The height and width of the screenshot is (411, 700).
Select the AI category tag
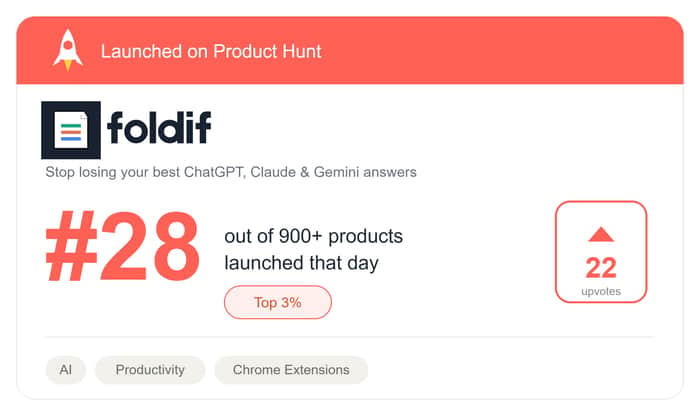click(66, 369)
